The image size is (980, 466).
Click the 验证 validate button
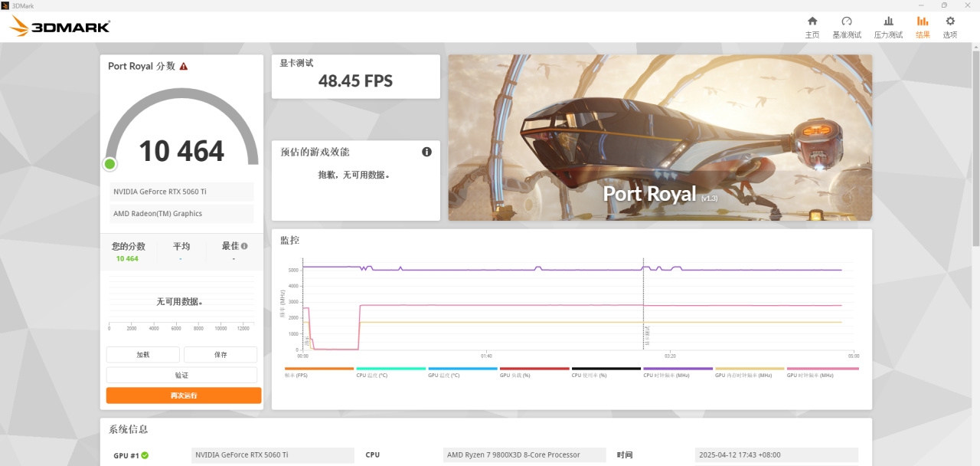pyautogui.click(x=181, y=375)
